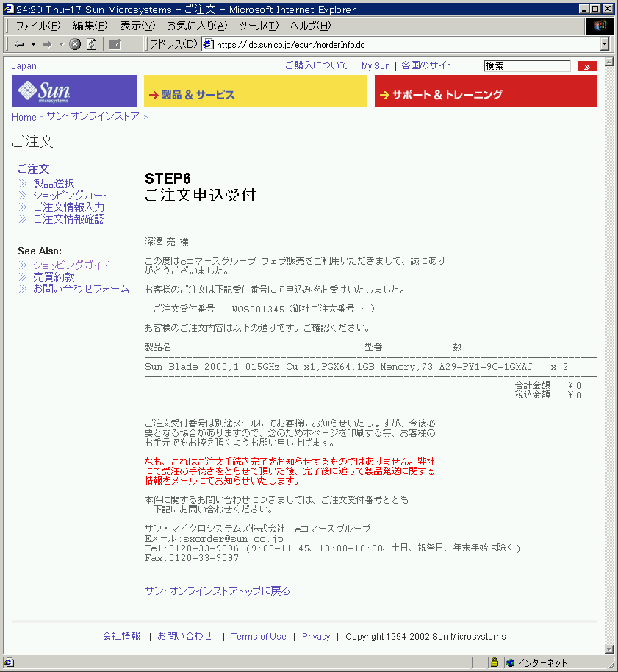Click the Home breadcrumb link

pyautogui.click(x=24, y=117)
